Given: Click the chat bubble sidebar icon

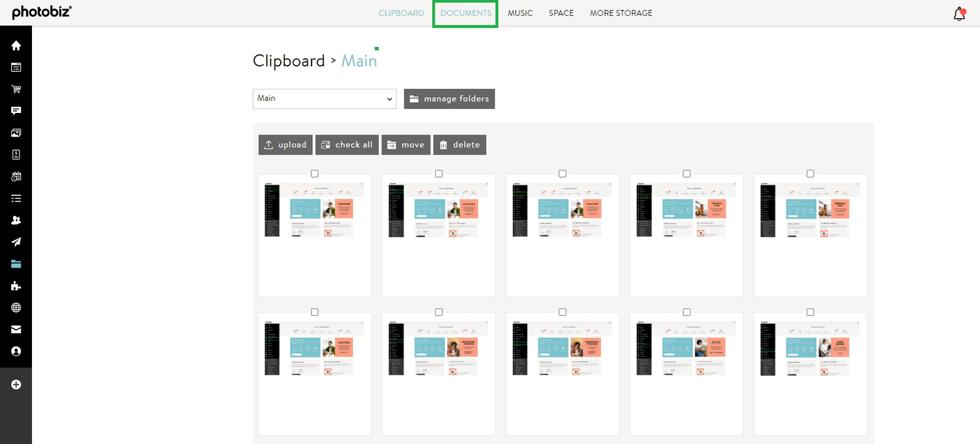Looking at the screenshot, I should (x=16, y=111).
